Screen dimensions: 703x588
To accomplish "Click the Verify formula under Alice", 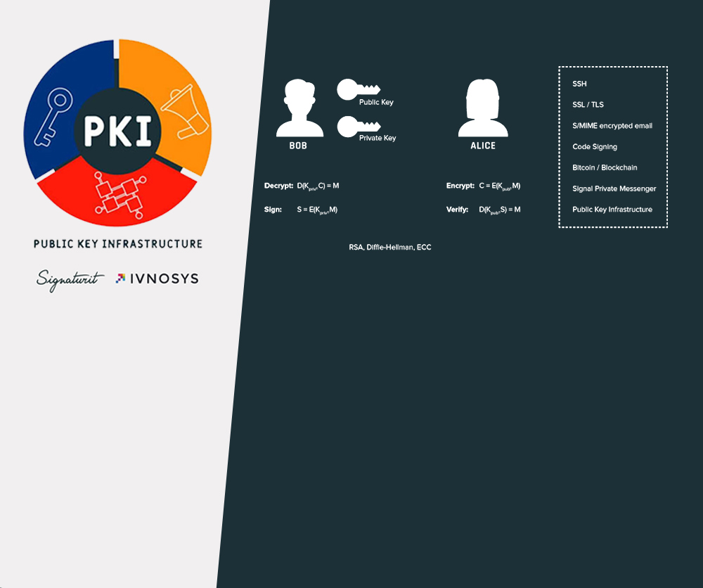I will [x=483, y=210].
